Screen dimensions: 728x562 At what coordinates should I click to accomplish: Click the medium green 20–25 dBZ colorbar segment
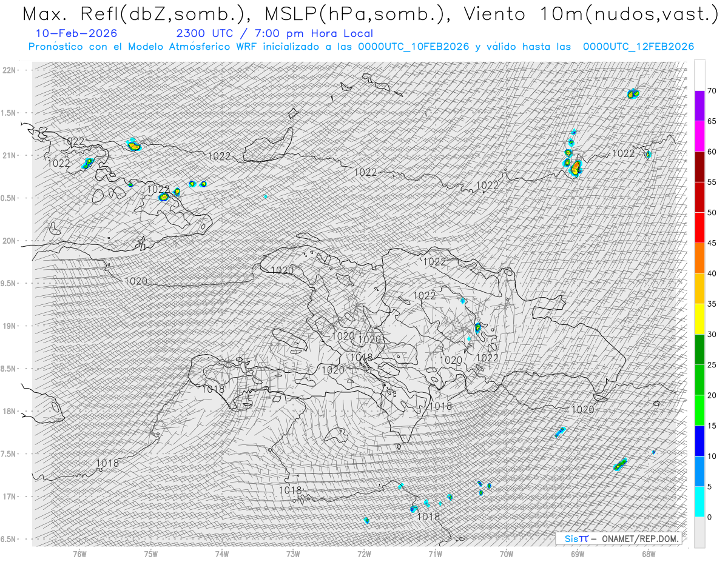(x=699, y=380)
